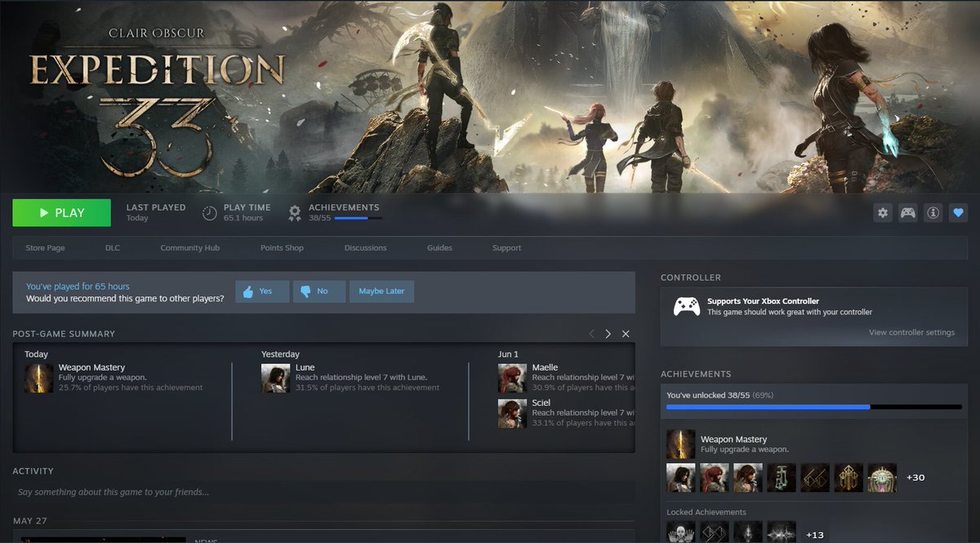Open fifth unlocked achievement thumbnail in row
980x543 pixels.
815,478
